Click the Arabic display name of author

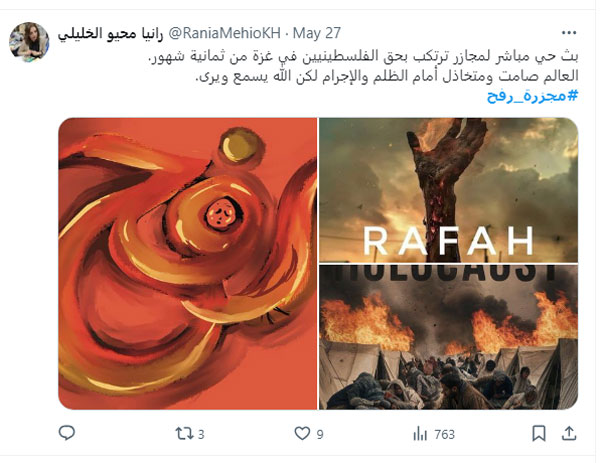click(x=111, y=34)
